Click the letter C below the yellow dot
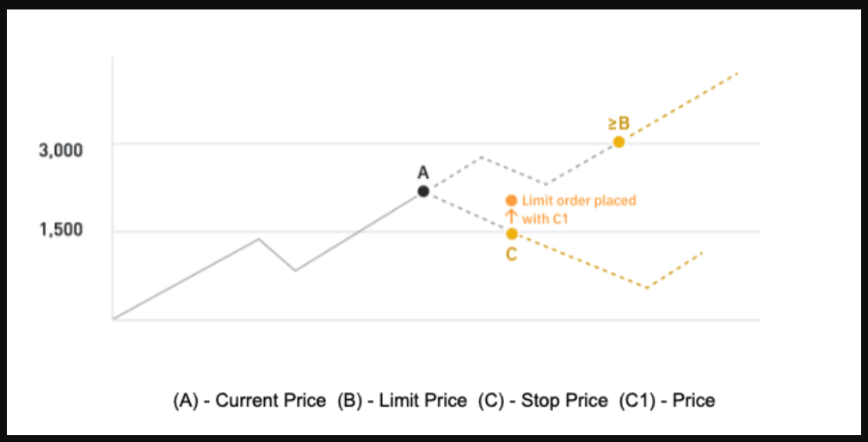Screen dimensions: 868x442 [512, 255]
